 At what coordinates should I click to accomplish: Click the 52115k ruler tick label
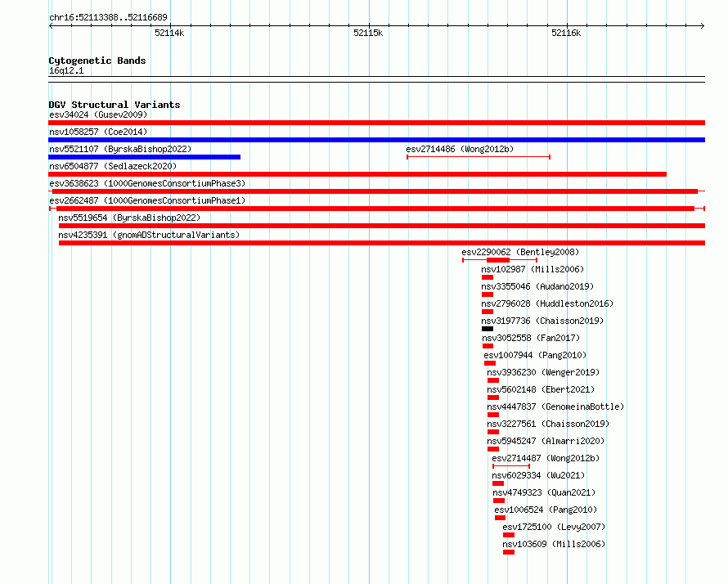coord(368,33)
